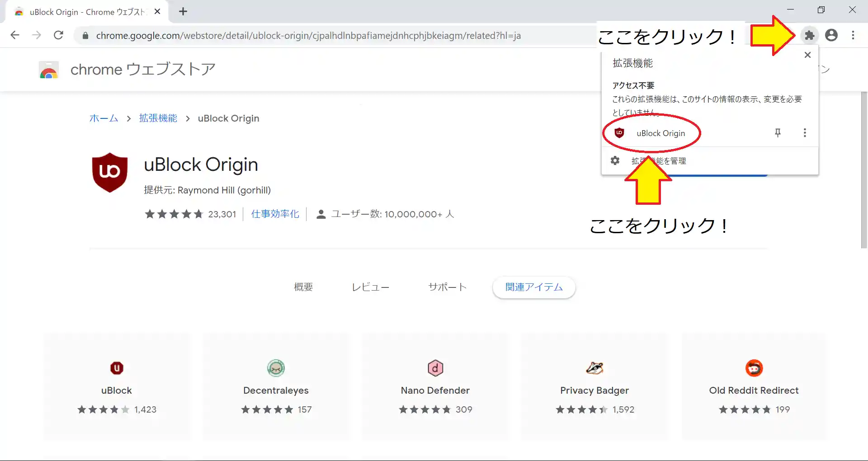Viewport: 868px width, 461px height.
Task: Click the Chrome profile avatar icon
Action: click(831, 35)
